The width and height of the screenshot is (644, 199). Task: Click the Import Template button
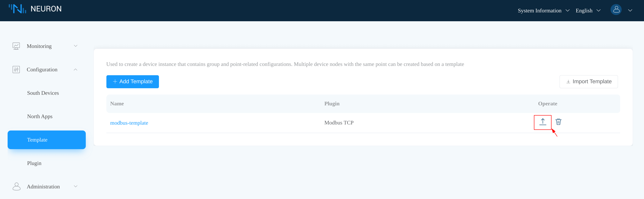pyautogui.click(x=588, y=82)
